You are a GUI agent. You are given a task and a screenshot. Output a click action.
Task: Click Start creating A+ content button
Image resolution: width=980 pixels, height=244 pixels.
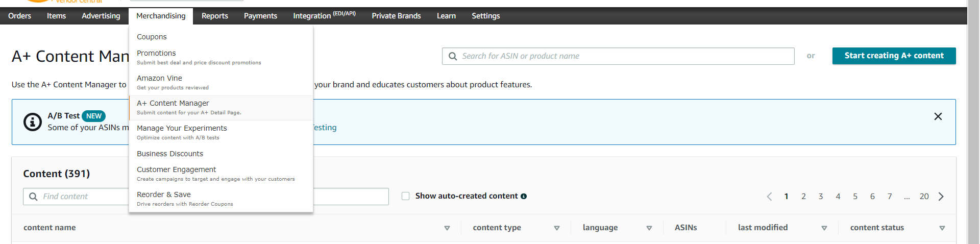(894, 56)
